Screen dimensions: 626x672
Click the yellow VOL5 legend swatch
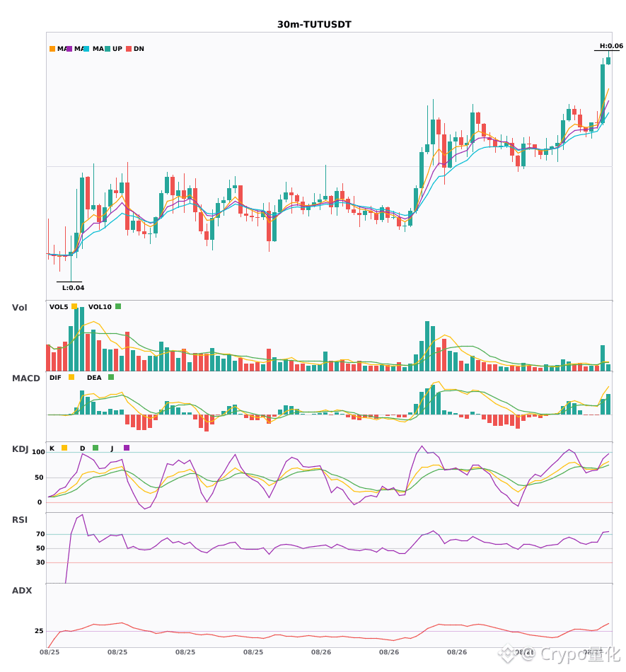click(74, 306)
